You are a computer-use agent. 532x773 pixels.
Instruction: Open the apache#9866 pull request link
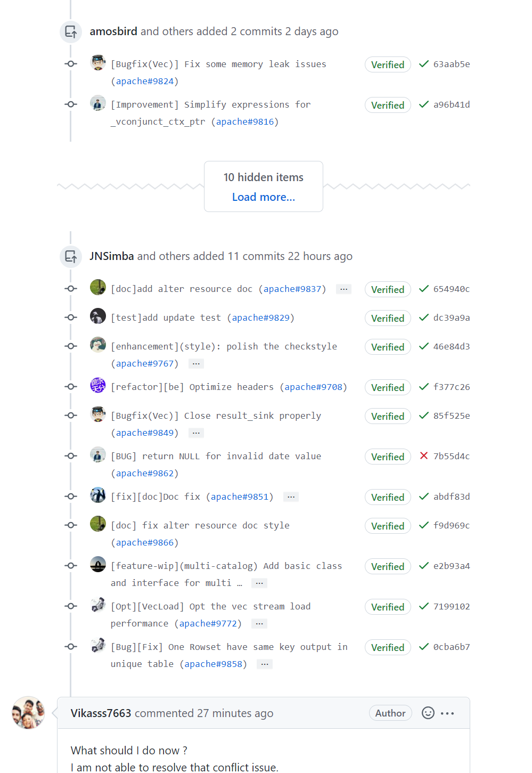pyautogui.click(x=145, y=542)
